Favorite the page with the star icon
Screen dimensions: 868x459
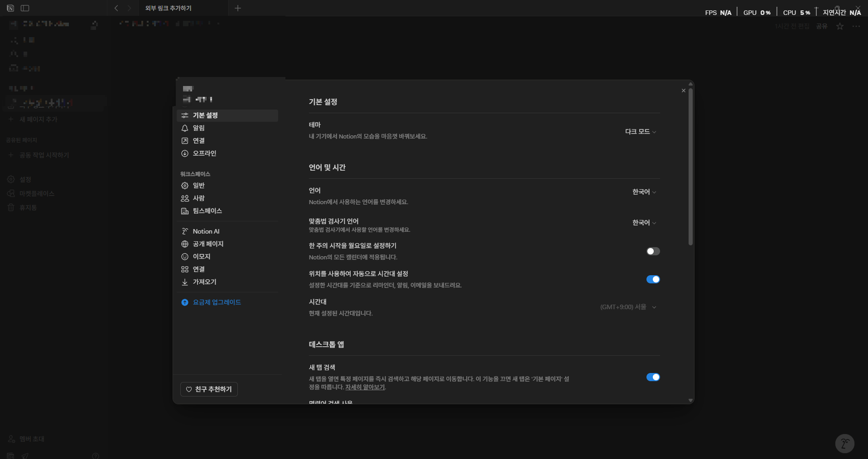coord(840,26)
